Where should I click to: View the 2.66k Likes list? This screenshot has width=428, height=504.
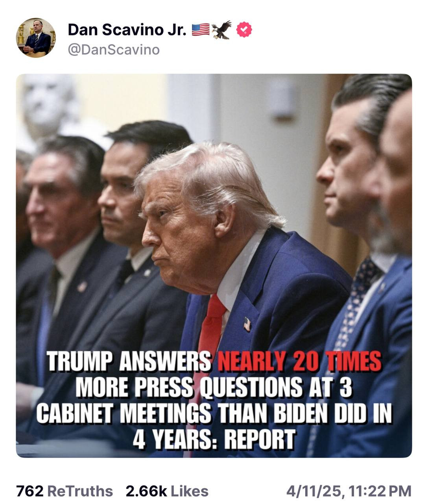click(x=167, y=491)
